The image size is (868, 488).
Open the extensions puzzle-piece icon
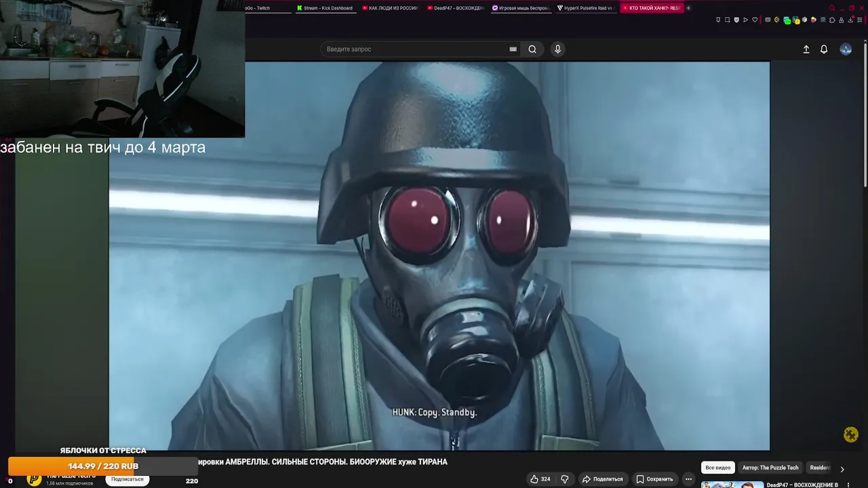[832, 20]
